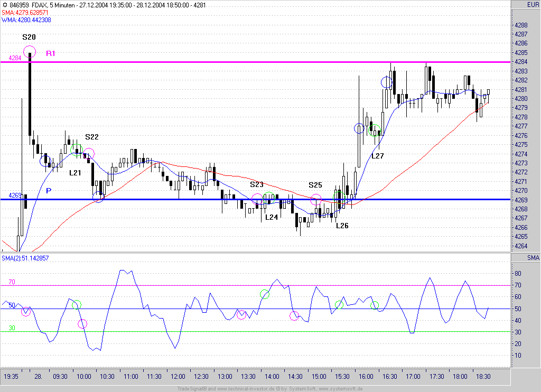Screen dimensions: 541x392
Task: Click the SMA header of indicator scale
Action: [526, 258]
